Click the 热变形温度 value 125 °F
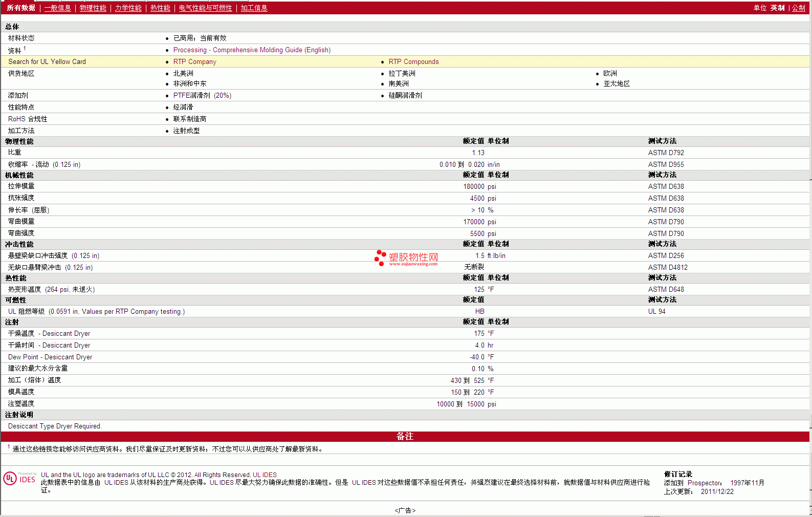This screenshot has height=517, width=812. 484,289
